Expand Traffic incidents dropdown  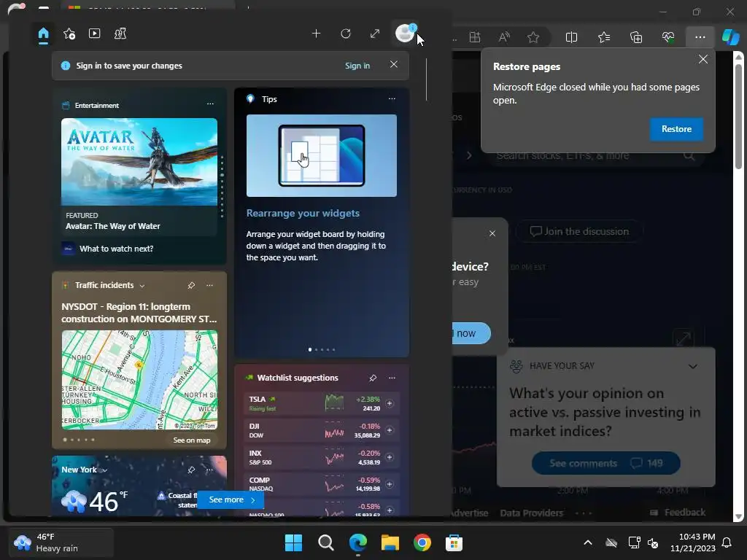[x=142, y=286]
